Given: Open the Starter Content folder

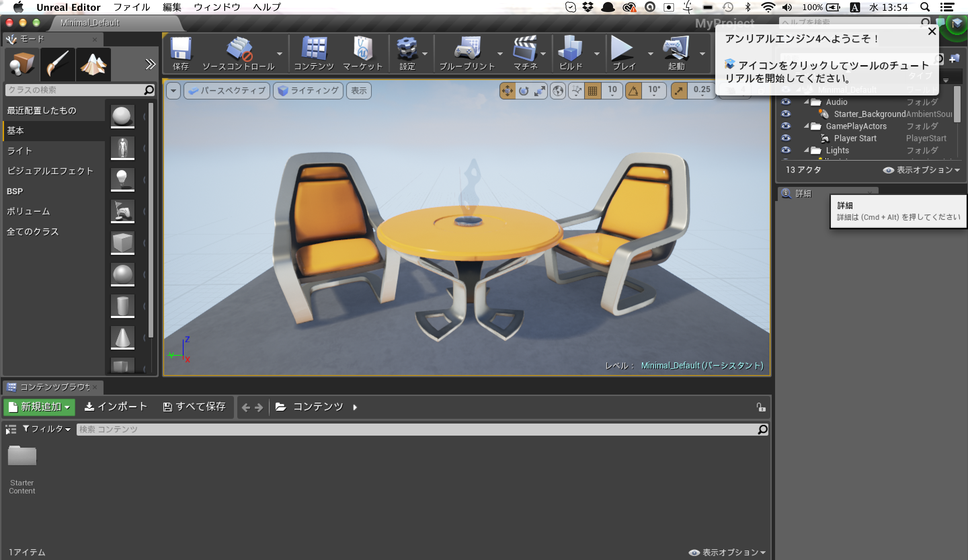Looking at the screenshot, I should [22, 469].
